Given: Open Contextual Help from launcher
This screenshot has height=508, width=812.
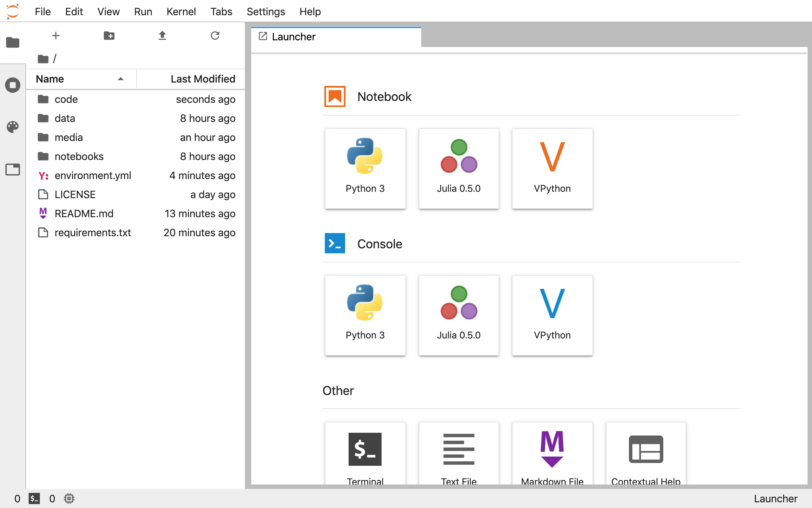Looking at the screenshot, I should [x=646, y=453].
